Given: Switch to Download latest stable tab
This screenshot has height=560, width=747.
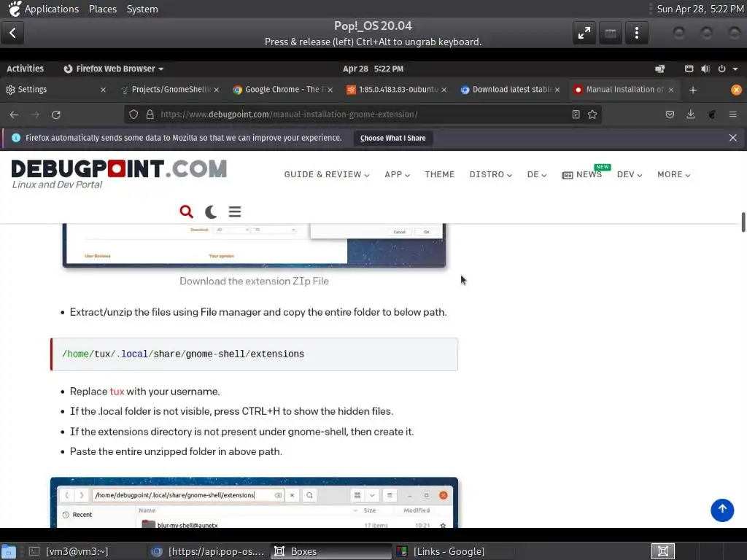Looking at the screenshot, I should [x=510, y=90].
